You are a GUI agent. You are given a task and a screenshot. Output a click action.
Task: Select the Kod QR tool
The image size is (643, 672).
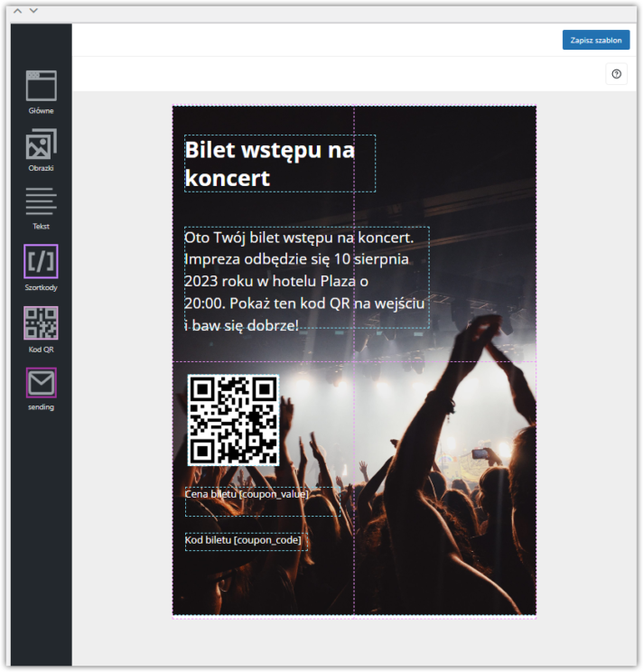point(42,330)
